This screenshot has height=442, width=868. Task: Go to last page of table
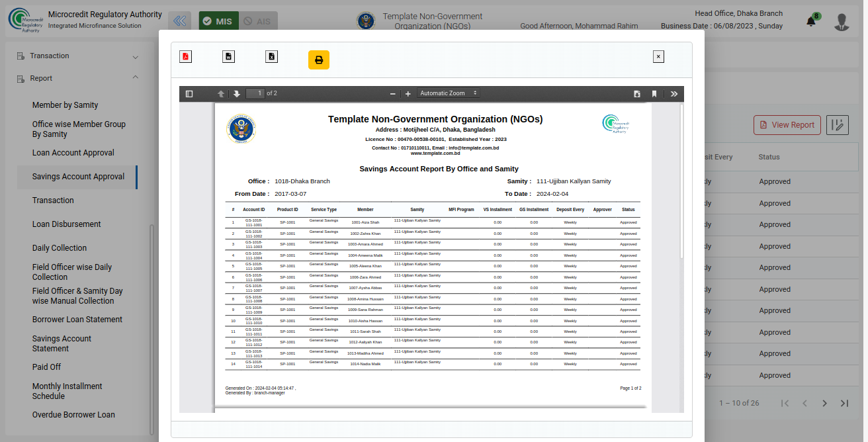click(x=844, y=403)
